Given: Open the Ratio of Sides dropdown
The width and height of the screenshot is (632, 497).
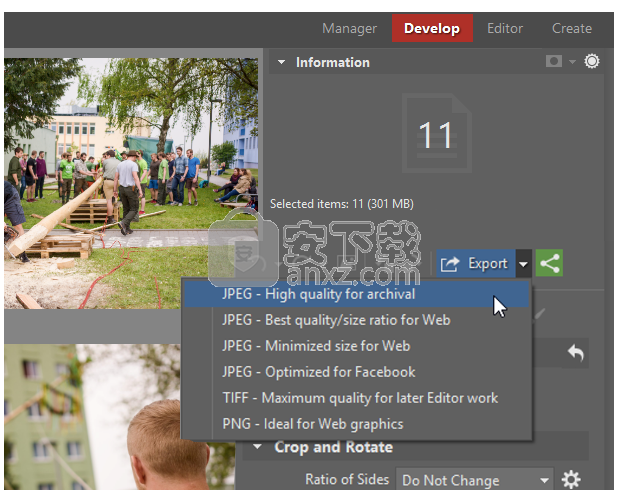Looking at the screenshot, I should 475,480.
